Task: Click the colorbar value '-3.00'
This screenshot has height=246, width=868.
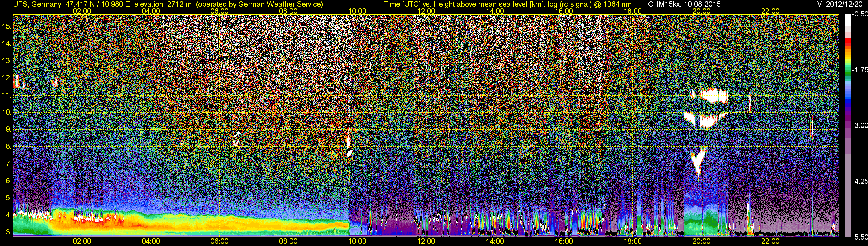Action: click(860, 125)
